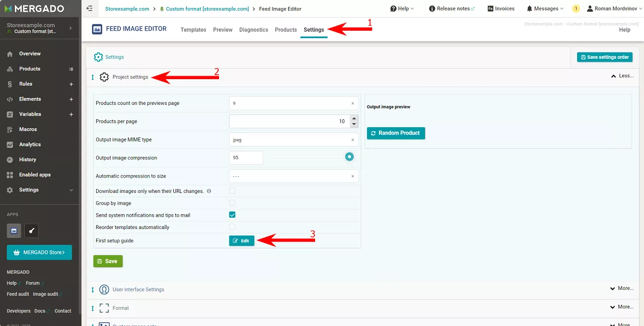The image size is (644, 326).
Task: Click the plus icon next to Rules
Action: tap(71, 84)
